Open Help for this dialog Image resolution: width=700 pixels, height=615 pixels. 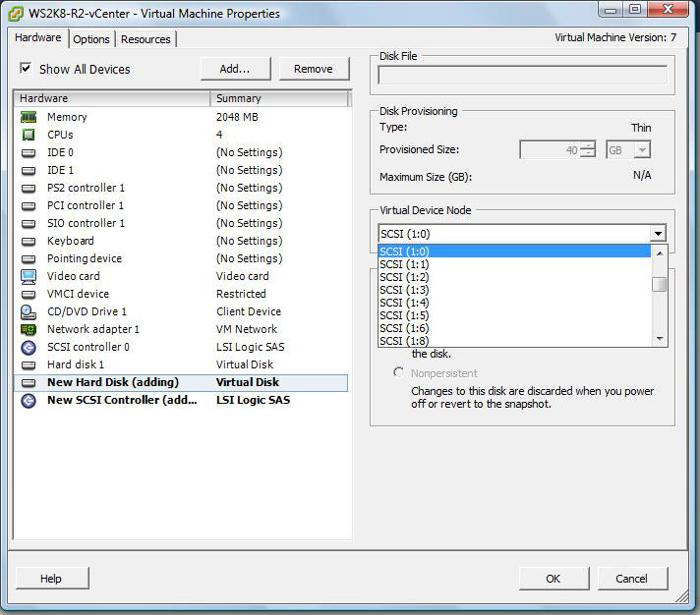(x=51, y=579)
